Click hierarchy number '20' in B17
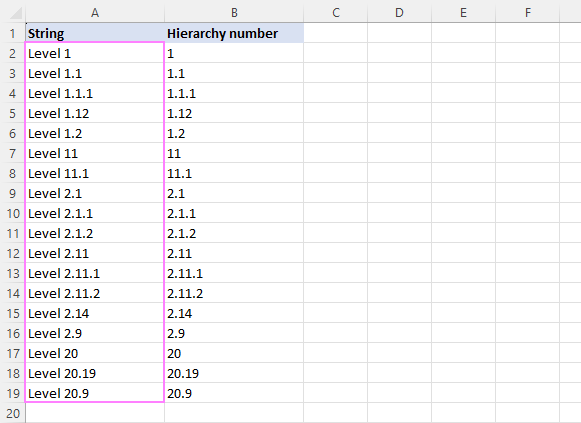This screenshot has width=581, height=423. coord(234,353)
